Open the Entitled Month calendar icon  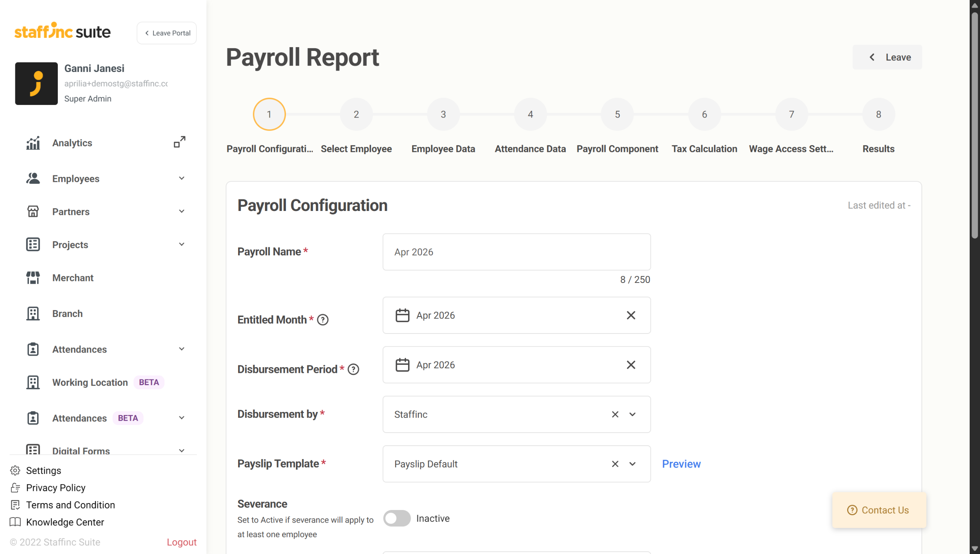pos(402,315)
